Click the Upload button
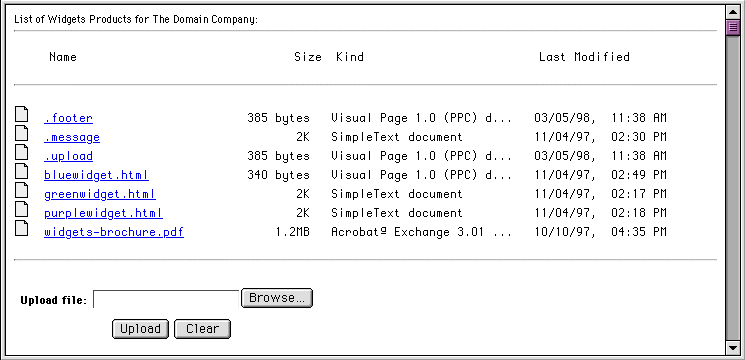 pos(140,329)
